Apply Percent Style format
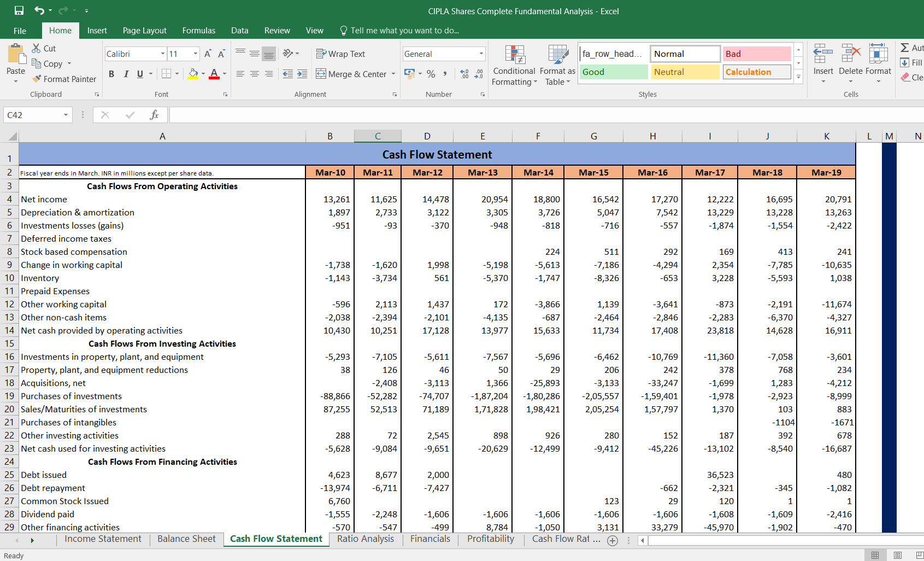 click(431, 74)
